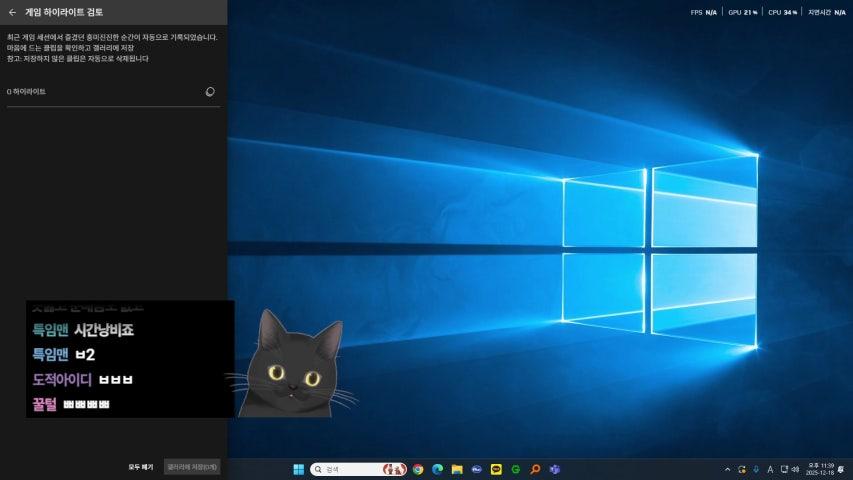Launch Microsoft Edge from the taskbar
Viewport: 853px width, 480px height.
437,469
